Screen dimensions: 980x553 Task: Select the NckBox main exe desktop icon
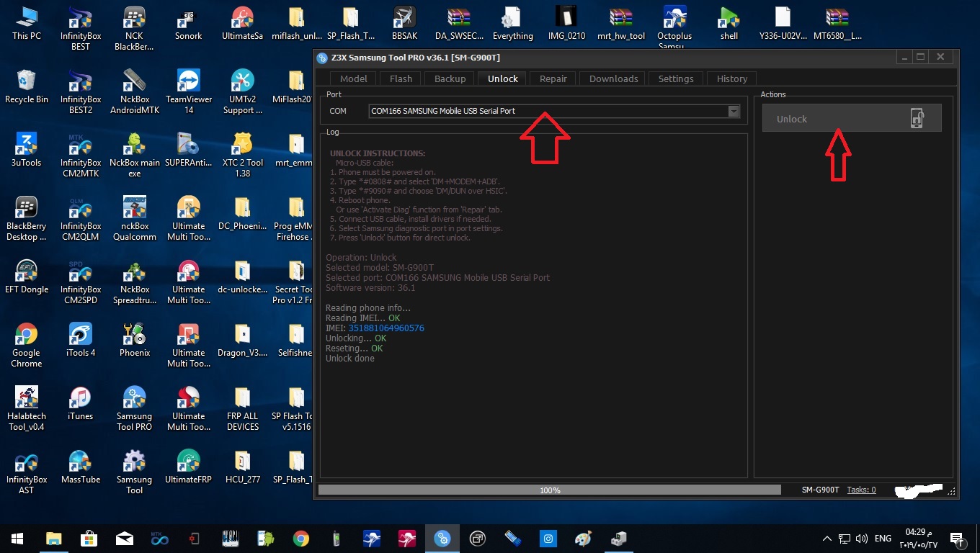coord(135,156)
